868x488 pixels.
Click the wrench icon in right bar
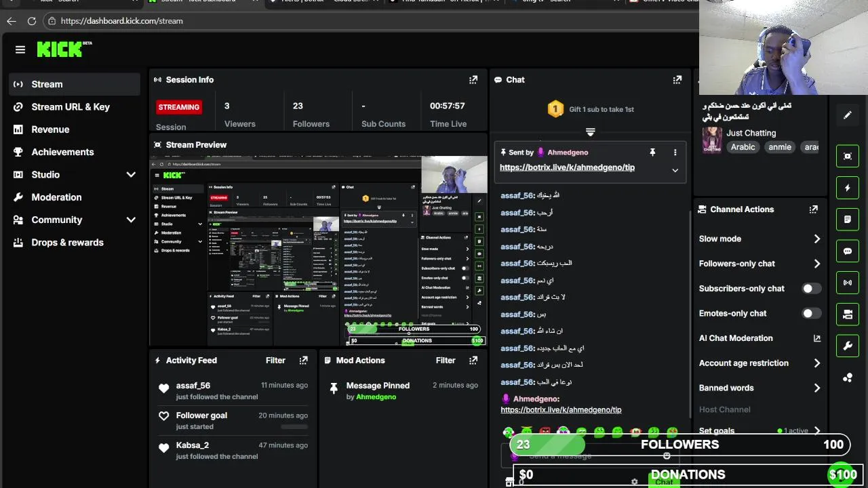[848, 346]
